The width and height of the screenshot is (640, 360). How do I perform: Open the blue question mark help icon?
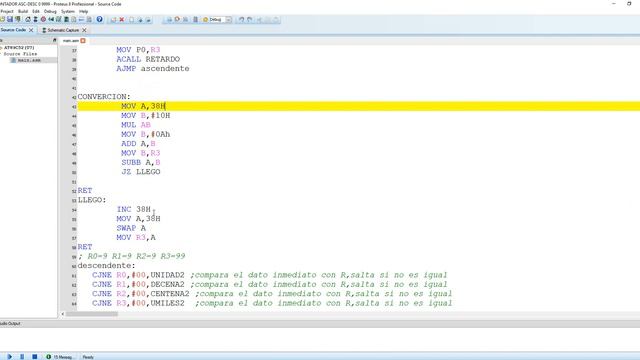[99, 19]
